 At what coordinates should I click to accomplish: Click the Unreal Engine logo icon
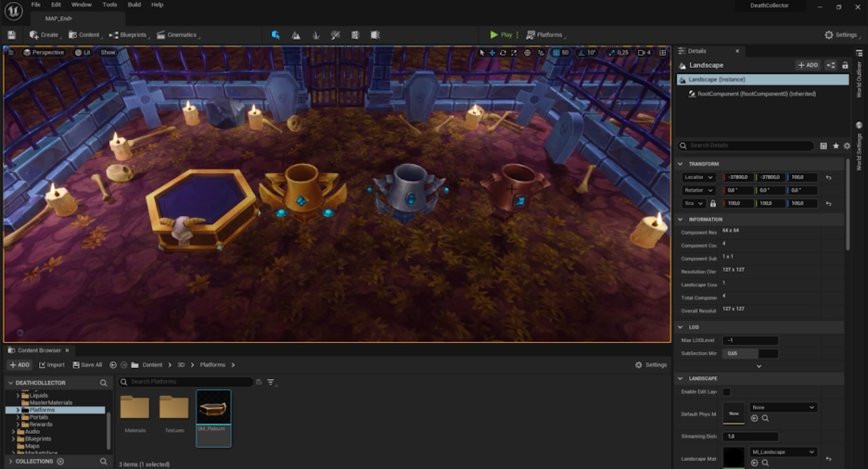[x=13, y=11]
